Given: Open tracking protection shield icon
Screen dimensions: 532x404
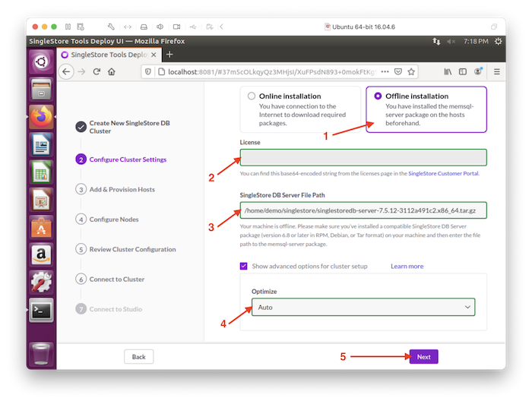Looking at the screenshot, I should pyautogui.click(x=148, y=72).
